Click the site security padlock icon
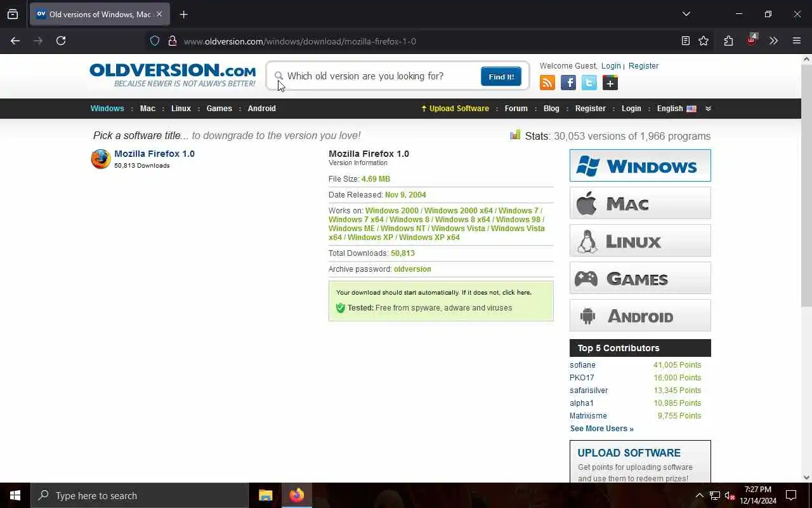This screenshot has height=508, width=812. tap(172, 41)
